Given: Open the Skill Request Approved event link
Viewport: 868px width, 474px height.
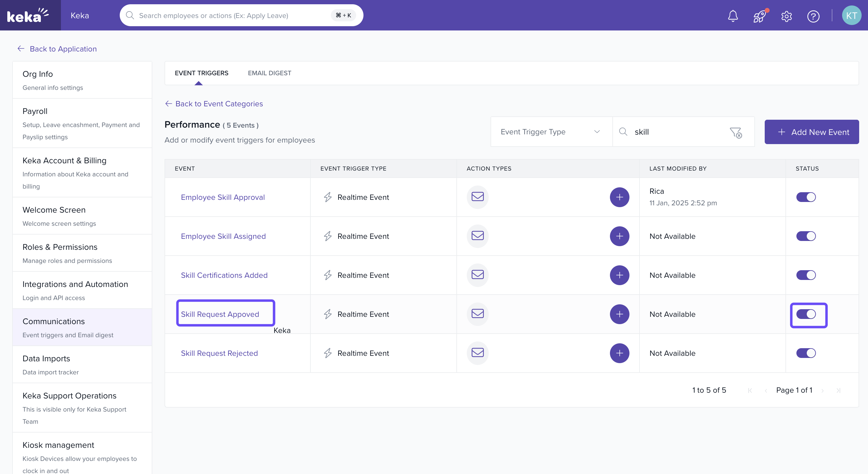Looking at the screenshot, I should click(x=220, y=314).
